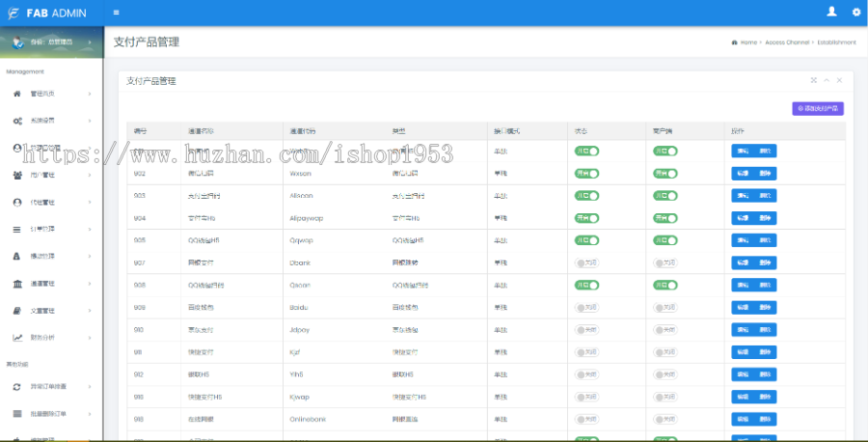Toggle the sidebar with the hamburger icon
Image resolution: width=868 pixels, height=442 pixels.
[x=117, y=13]
